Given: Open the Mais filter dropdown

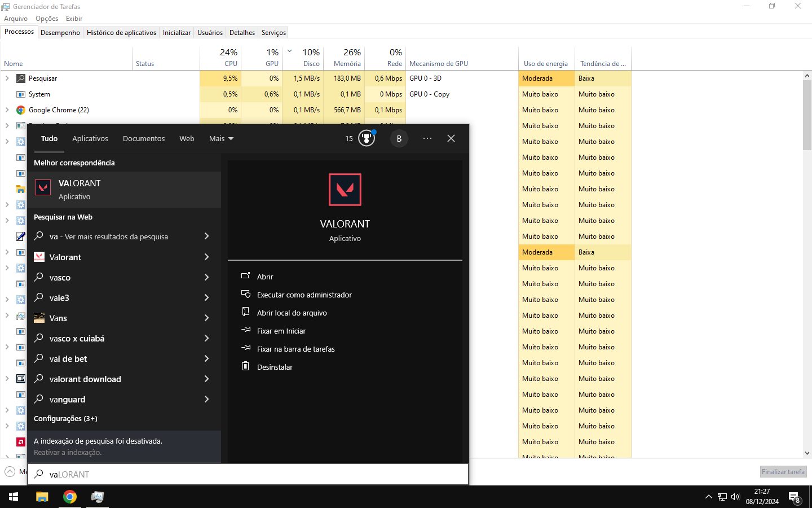Looking at the screenshot, I should (221, 138).
